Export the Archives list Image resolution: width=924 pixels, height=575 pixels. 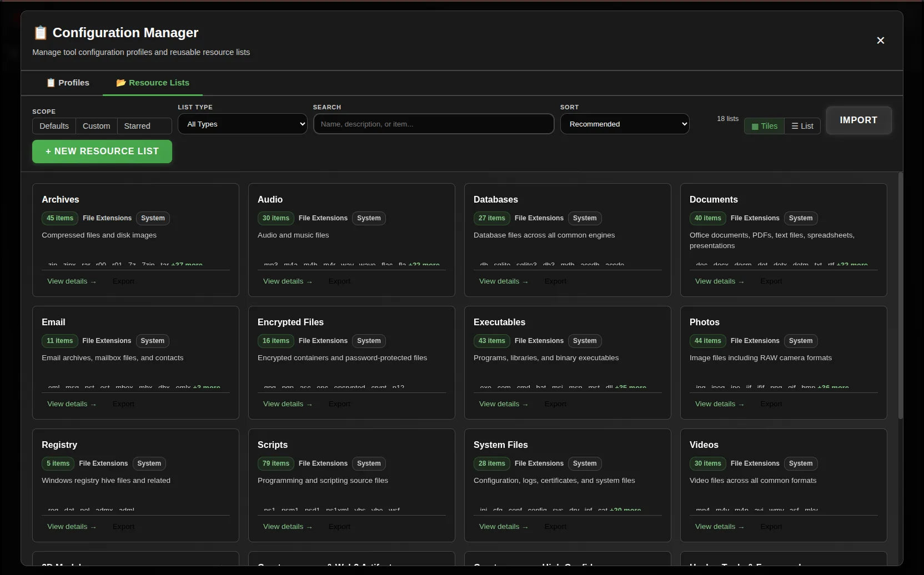[x=123, y=281]
